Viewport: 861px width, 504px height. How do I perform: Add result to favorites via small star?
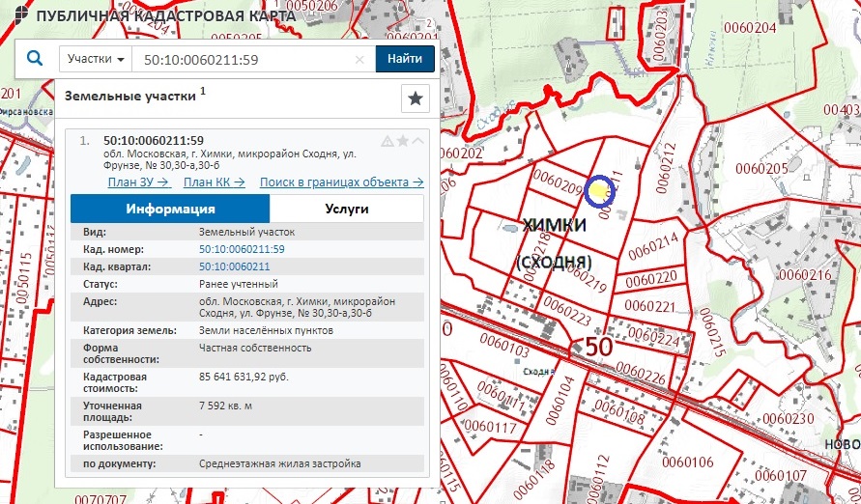(x=403, y=141)
